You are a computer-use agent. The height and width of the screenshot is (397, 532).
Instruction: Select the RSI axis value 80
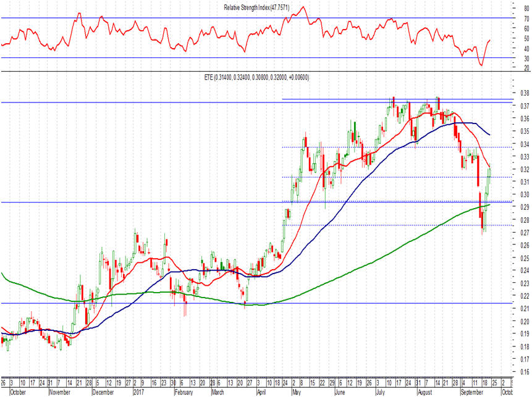pos(526,9)
